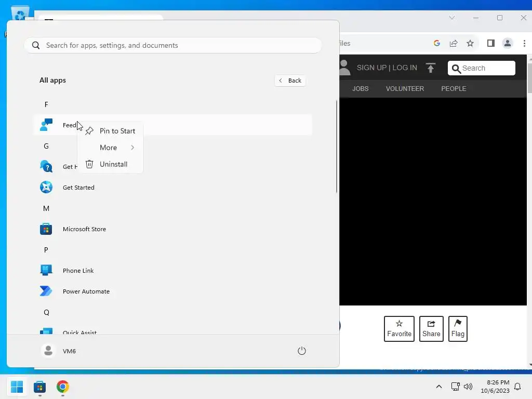The image size is (532, 399).
Task: Toggle Chrome's side panel icon
Action: (490, 43)
